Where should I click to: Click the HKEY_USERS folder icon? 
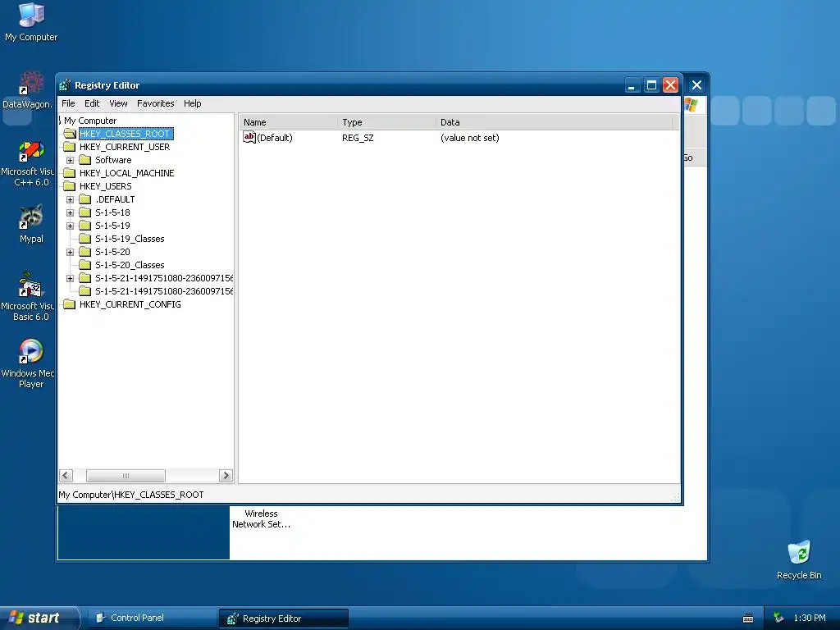[x=70, y=186]
